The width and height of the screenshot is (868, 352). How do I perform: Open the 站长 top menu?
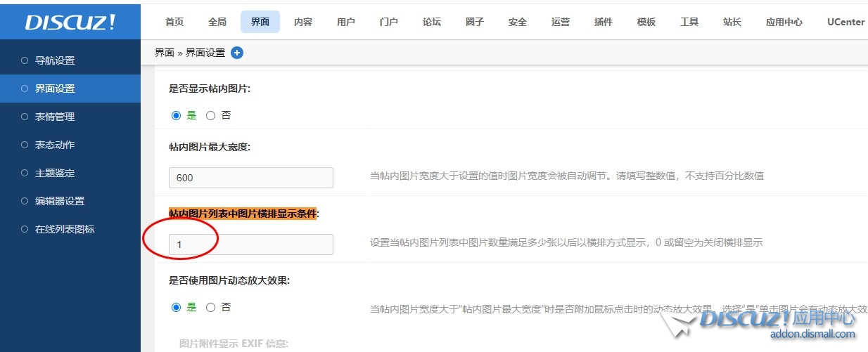tap(732, 22)
